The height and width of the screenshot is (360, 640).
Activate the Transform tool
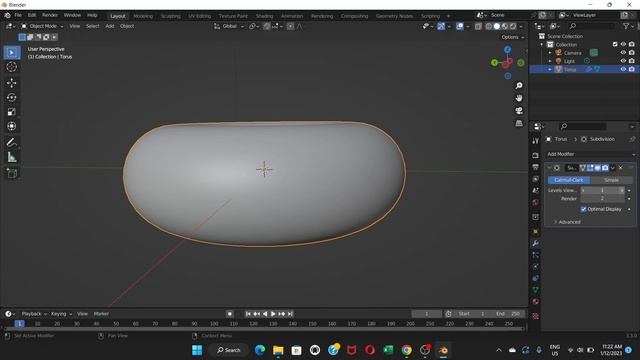point(11,126)
